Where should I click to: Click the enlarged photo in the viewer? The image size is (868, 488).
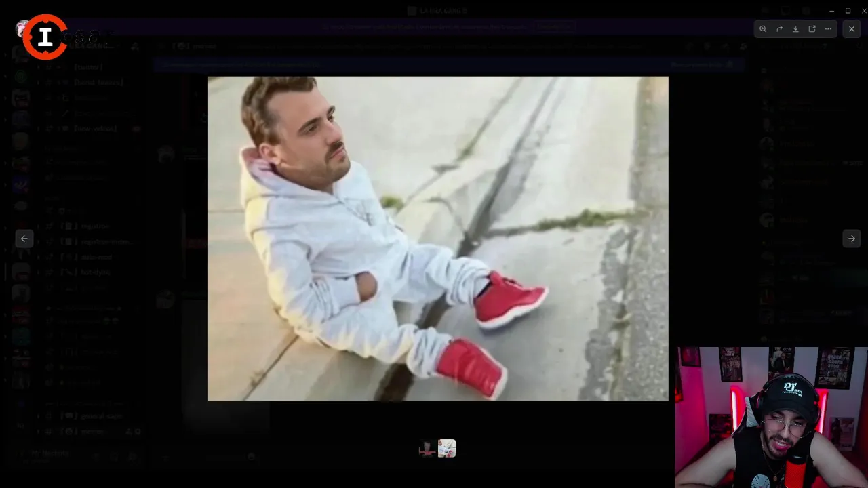tap(438, 239)
